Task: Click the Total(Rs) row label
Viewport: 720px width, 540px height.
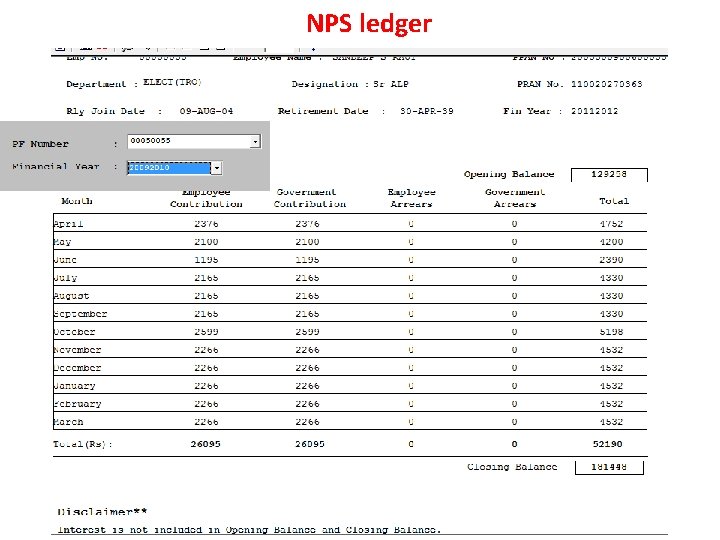Action: (83, 444)
